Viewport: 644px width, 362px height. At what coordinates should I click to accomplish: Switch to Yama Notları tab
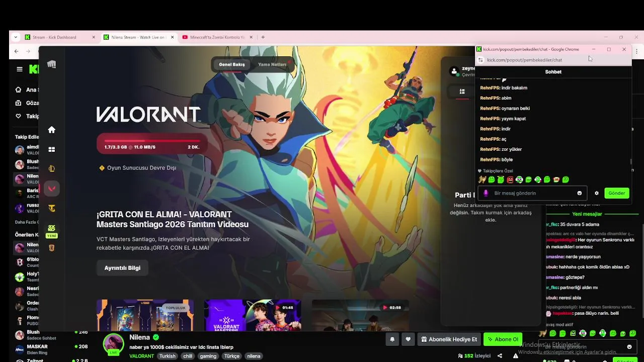point(272,64)
